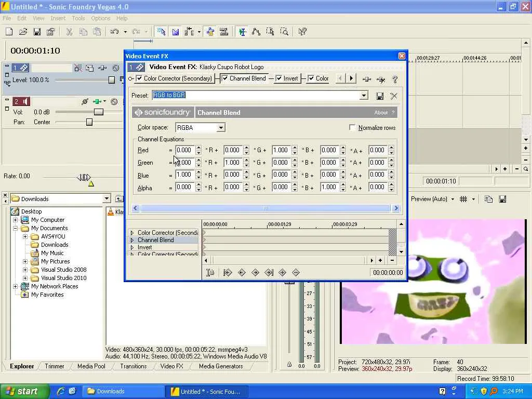Switch to the Media Pool tab
Viewport: 532px width, 399px height.
91,366
